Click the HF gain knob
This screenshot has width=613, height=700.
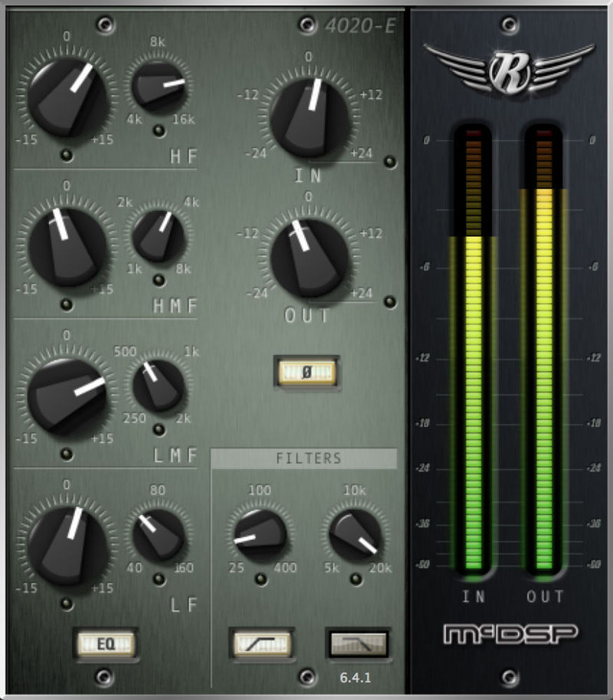tap(68, 98)
